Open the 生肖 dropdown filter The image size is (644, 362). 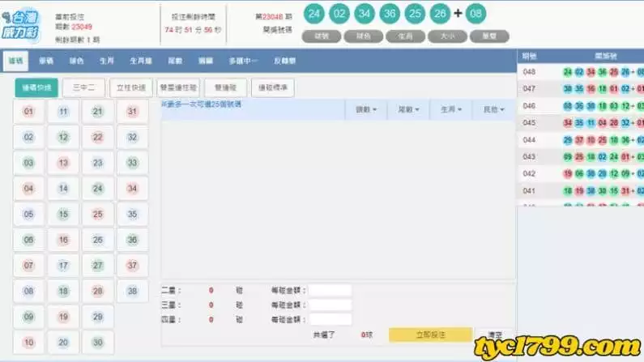pos(451,109)
